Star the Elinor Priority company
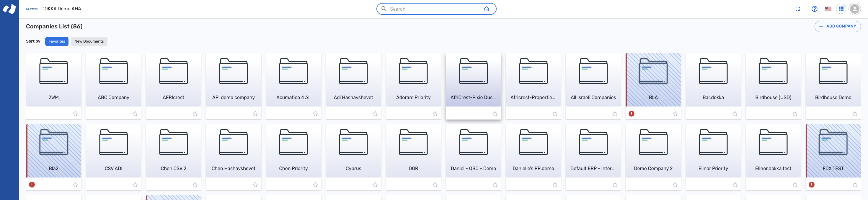The height and width of the screenshot is (200, 868). [x=735, y=184]
